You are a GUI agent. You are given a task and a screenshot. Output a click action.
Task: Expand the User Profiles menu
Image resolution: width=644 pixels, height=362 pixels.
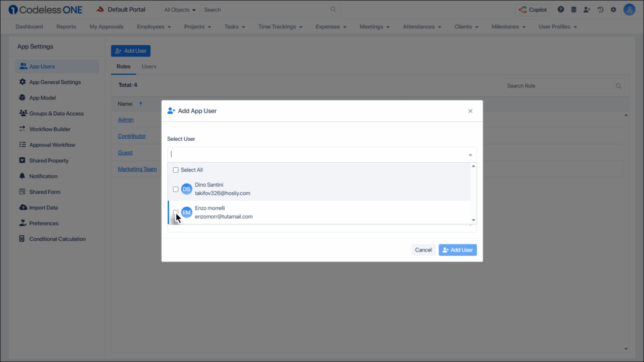click(x=558, y=26)
